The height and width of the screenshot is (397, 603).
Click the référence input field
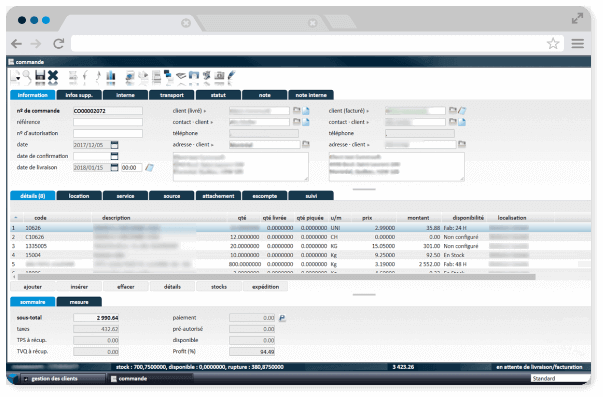coord(108,122)
